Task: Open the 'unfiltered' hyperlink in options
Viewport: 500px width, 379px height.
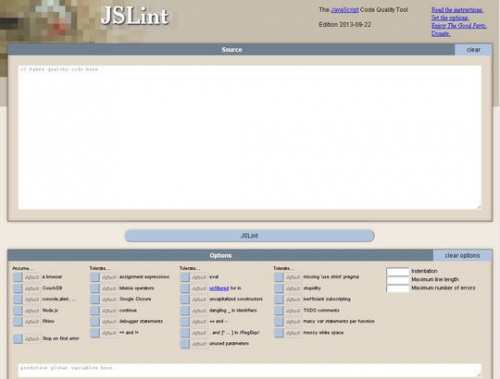Action: click(219, 288)
